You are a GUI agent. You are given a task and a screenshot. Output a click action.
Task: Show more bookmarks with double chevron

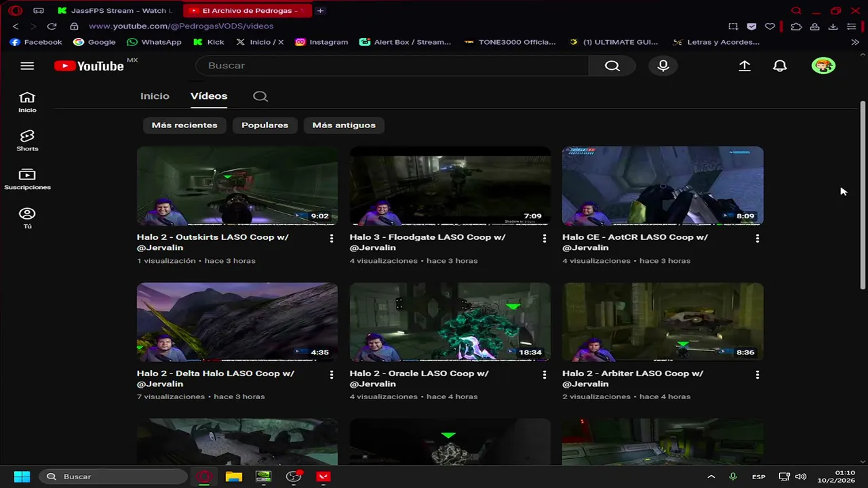(854, 42)
